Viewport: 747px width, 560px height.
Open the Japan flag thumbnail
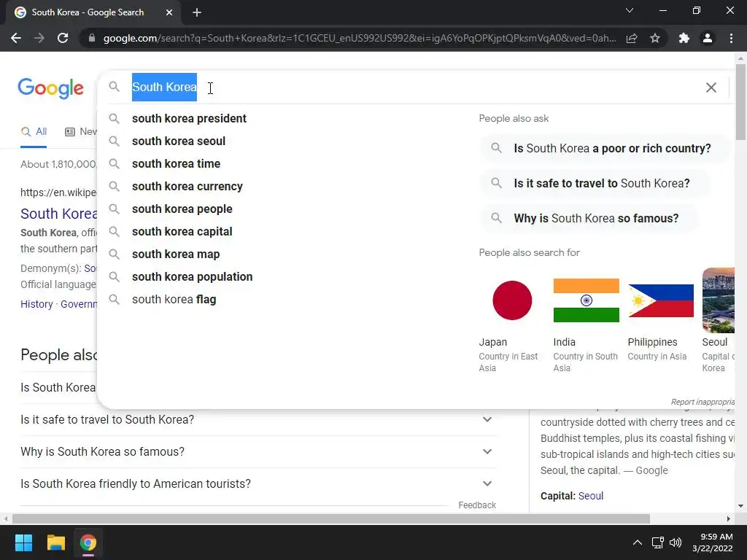(512, 300)
